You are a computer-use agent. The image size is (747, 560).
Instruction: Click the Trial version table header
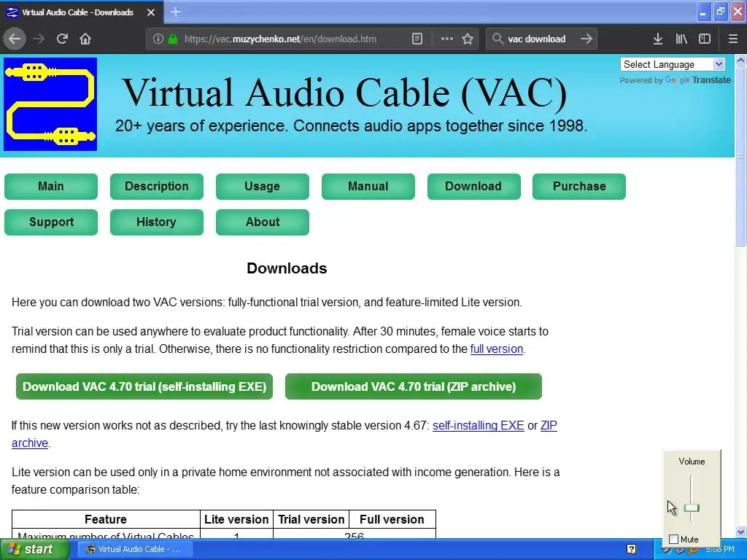click(x=311, y=519)
